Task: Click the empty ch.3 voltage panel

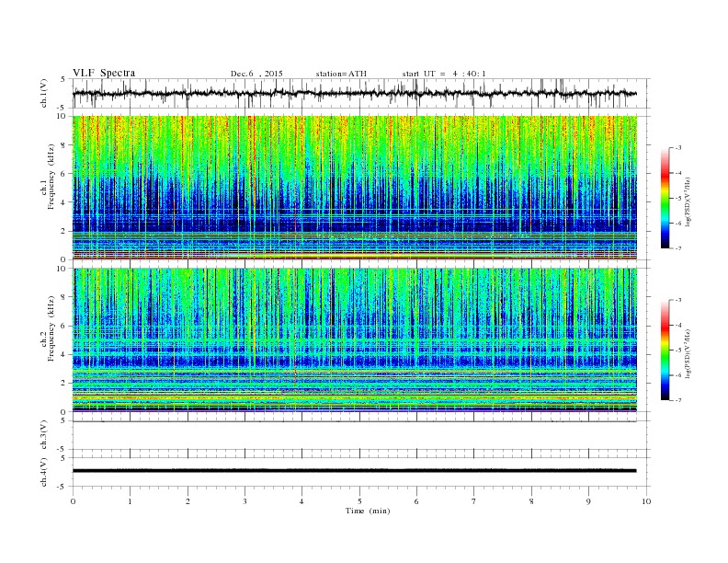Action: pyautogui.click(x=361, y=435)
